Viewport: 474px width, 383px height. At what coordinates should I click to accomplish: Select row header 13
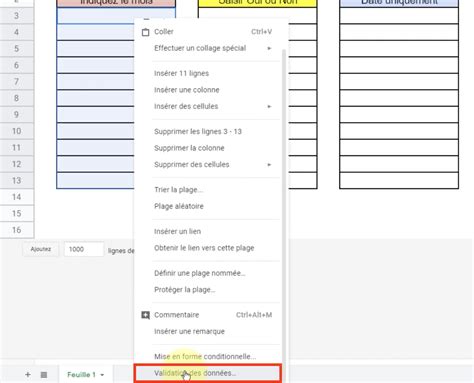tap(17, 181)
